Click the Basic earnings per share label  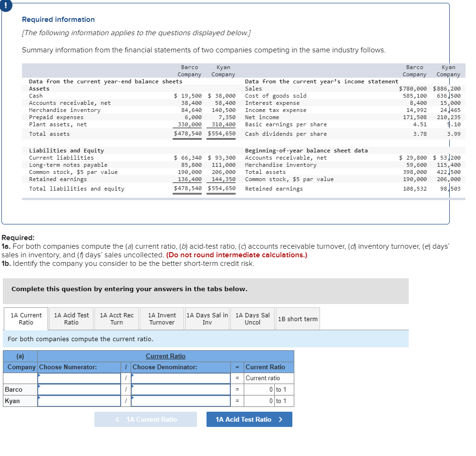(286, 124)
